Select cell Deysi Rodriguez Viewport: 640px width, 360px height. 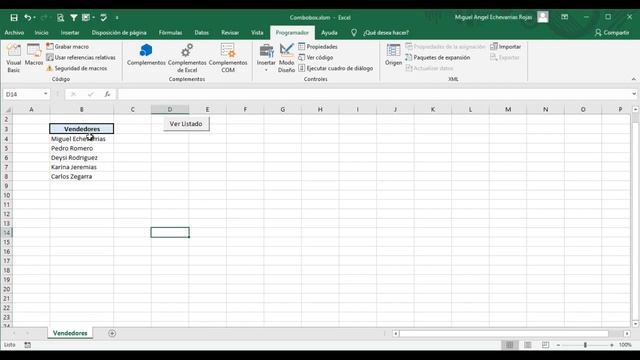coord(82,158)
